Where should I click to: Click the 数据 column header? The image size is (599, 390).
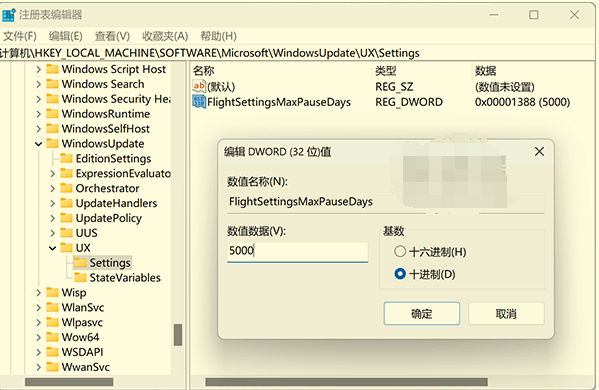[x=486, y=71]
